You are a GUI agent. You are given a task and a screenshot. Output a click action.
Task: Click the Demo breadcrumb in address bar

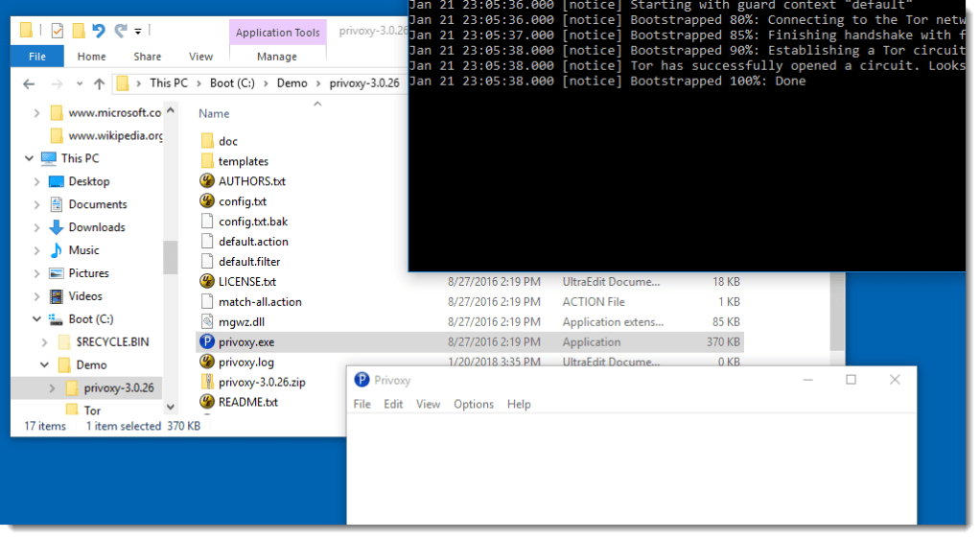(292, 83)
